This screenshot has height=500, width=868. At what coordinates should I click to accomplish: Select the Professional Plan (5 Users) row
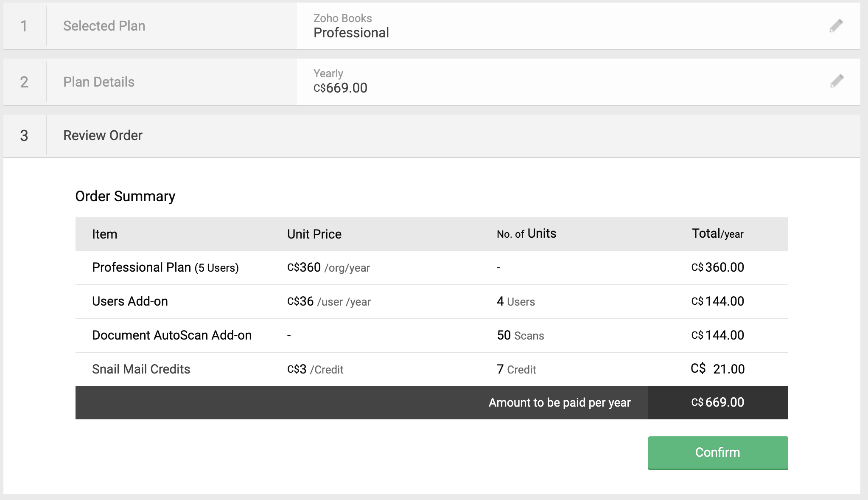click(x=165, y=267)
